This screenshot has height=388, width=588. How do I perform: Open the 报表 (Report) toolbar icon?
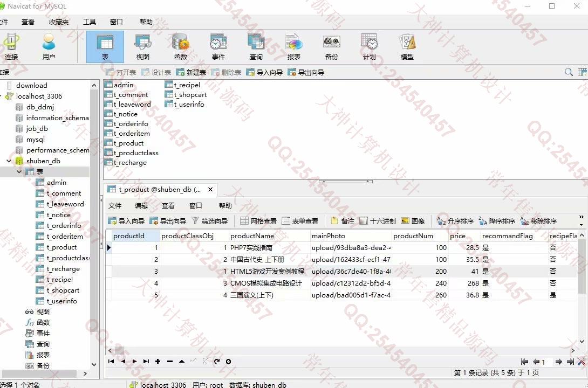coord(293,46)
